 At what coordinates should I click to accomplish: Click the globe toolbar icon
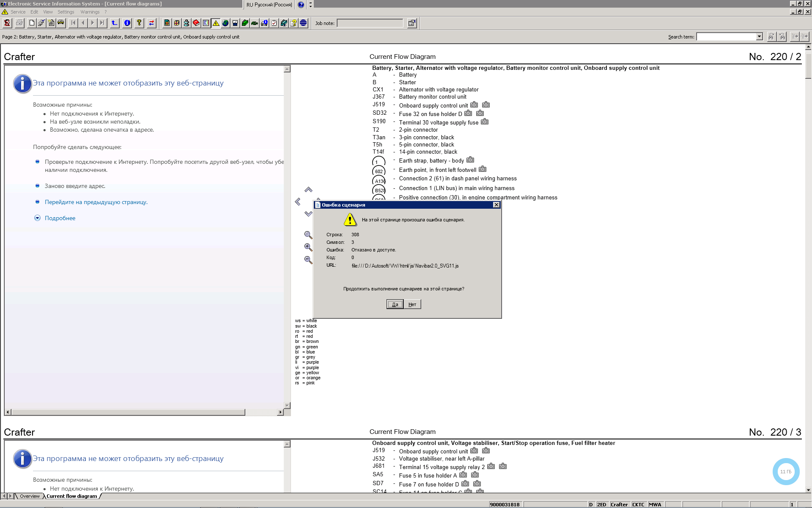[225, 23]
